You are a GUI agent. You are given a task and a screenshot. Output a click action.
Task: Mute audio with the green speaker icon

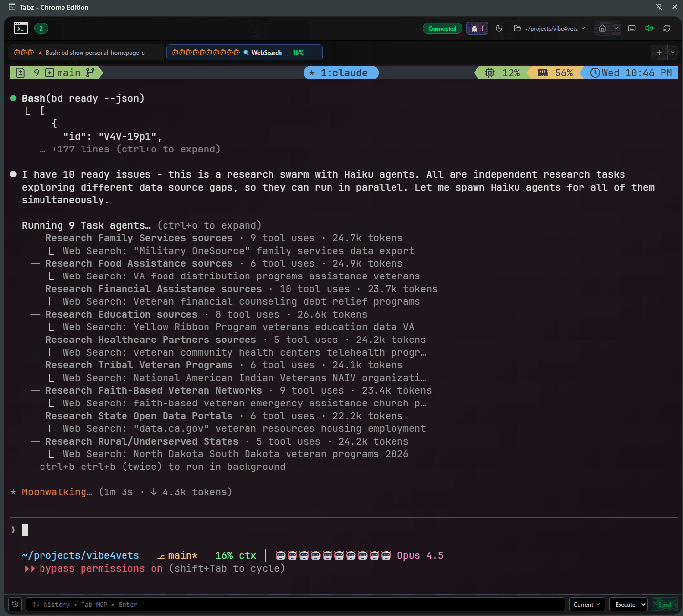pos(649,29)
